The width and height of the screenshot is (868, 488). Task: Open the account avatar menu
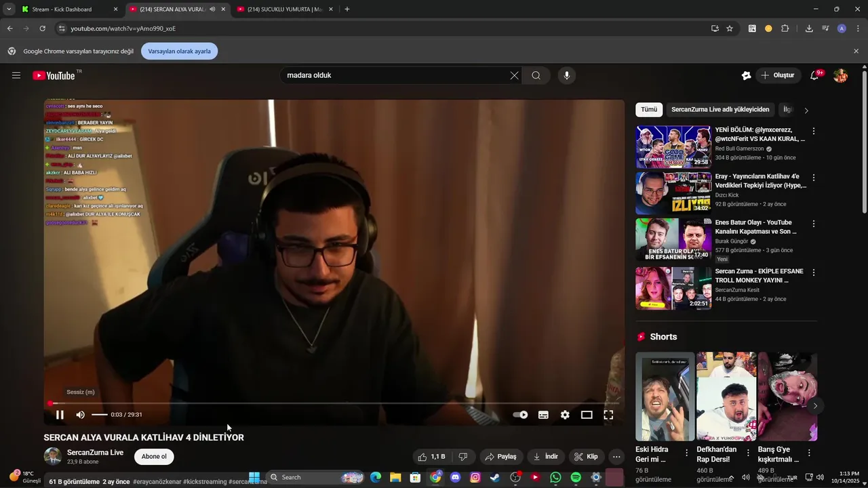point(841,75)
